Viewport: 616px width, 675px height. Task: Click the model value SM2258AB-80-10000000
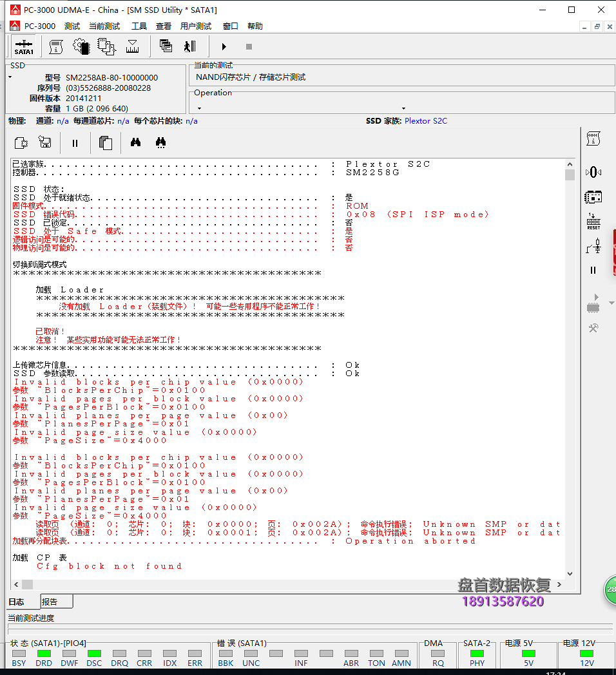pyautogui.click(x=111, y=77)
